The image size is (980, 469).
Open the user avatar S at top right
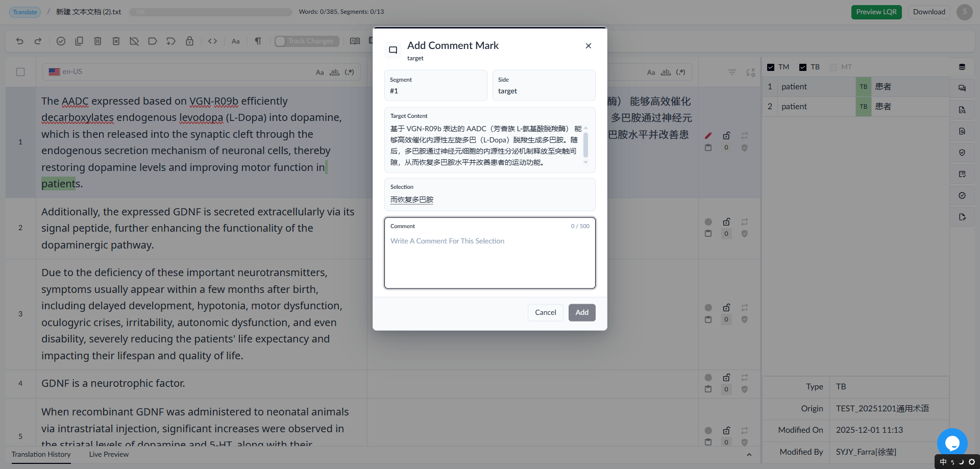click(964, 12)
